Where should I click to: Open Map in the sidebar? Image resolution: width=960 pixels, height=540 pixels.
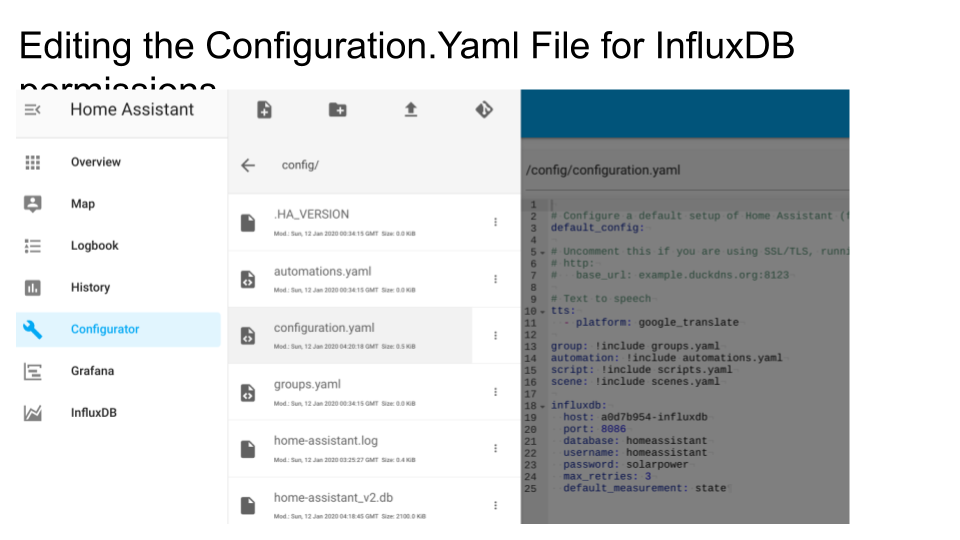pyautogui.click(x=83, y=204)
